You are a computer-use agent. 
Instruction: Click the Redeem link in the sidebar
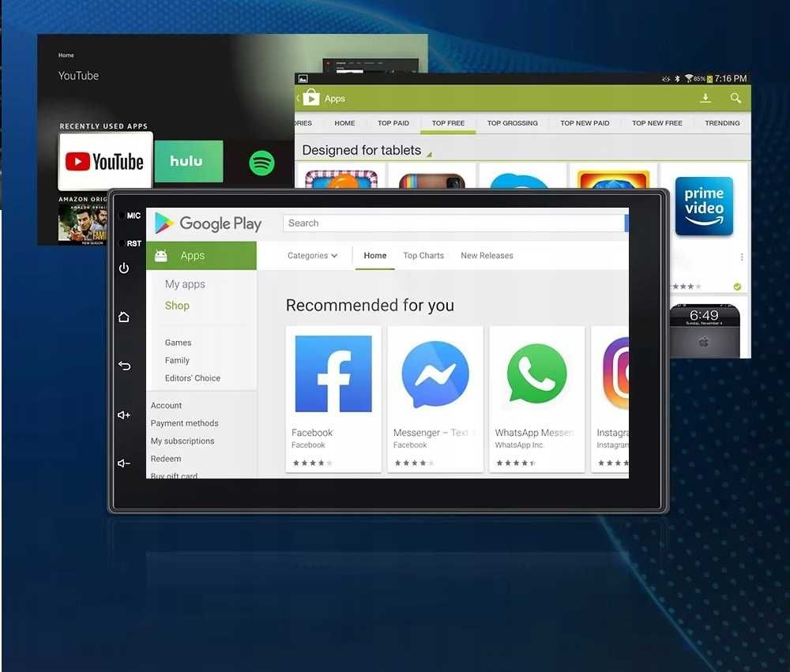(166, 459)
